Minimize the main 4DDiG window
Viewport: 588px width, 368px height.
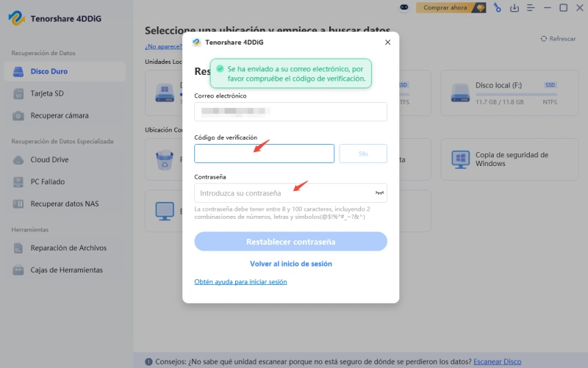point(547,7)
